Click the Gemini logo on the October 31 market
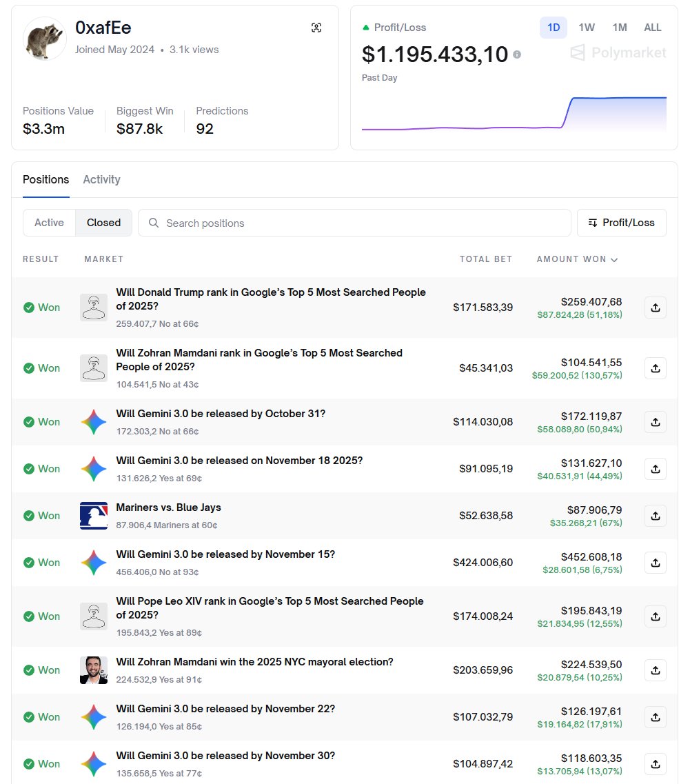The height and width of the screenshot is (784, 690). point(94,421)
